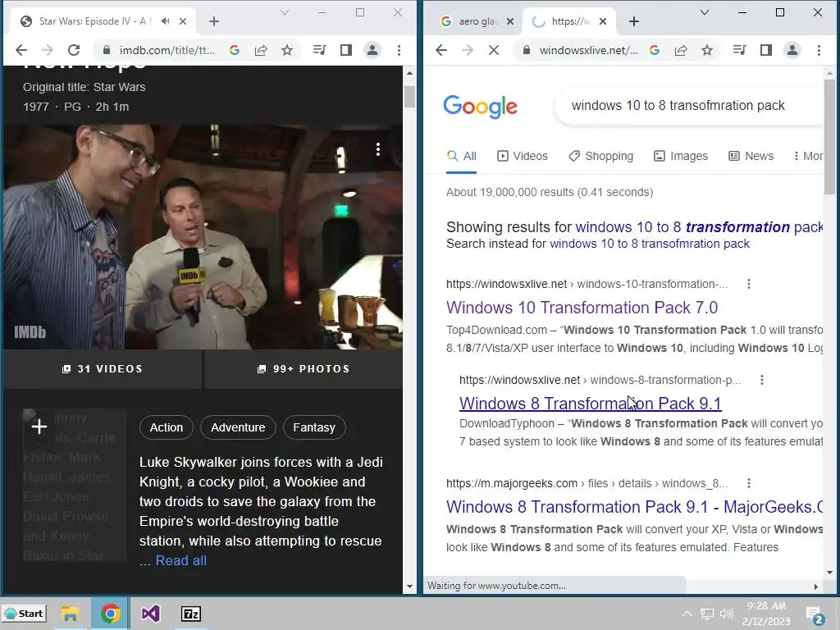
Task: Close the Star Wars Episode IV tab
Action: click(183, 21)
